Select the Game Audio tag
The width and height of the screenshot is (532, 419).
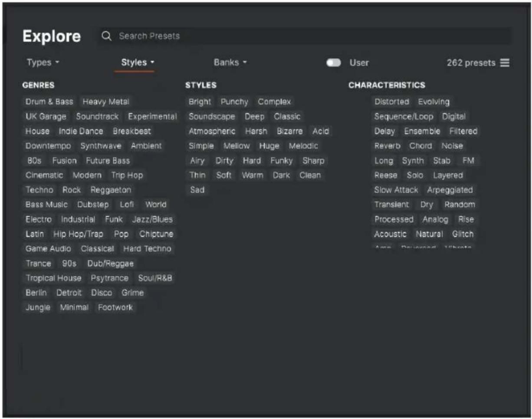(48, 249)
